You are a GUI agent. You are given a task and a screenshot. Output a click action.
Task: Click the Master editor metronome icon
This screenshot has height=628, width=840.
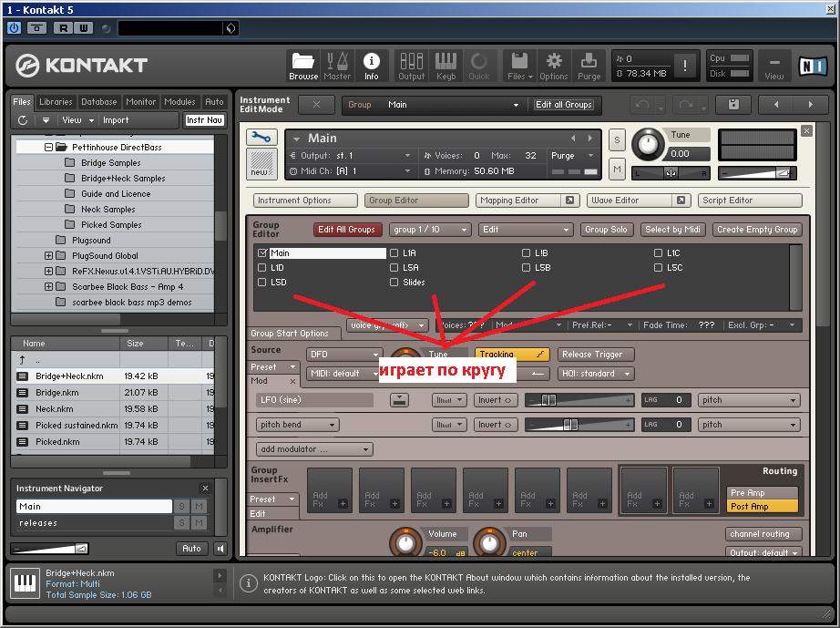point(337,65)
